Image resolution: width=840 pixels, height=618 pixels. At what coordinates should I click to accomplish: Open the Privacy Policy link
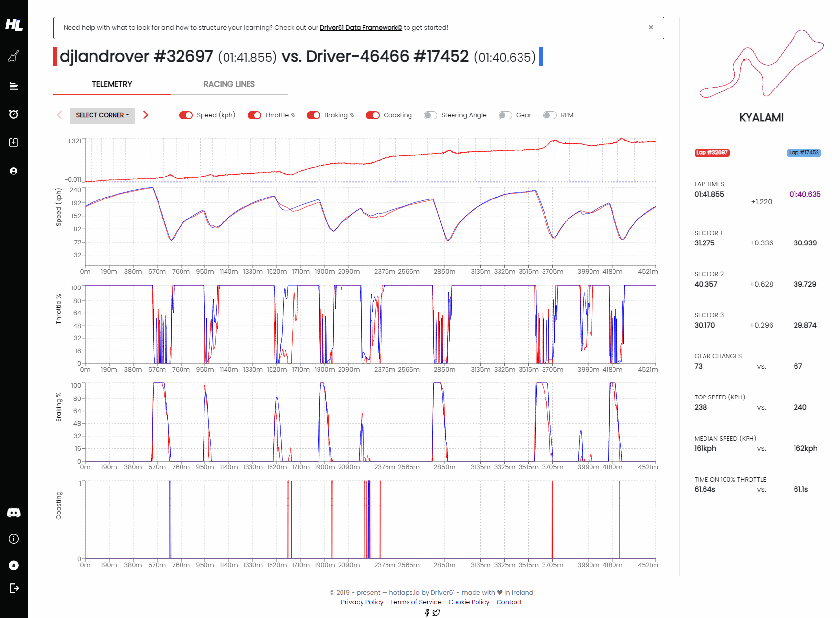[x=362, y=602]
